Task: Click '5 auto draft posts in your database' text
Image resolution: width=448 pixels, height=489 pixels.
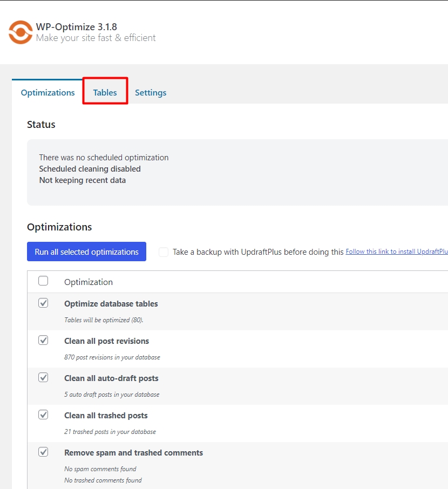Action: [112, 395]
